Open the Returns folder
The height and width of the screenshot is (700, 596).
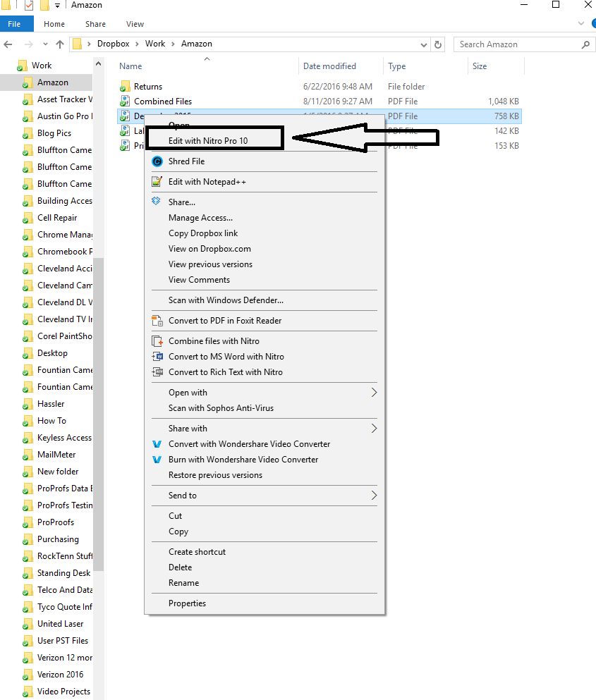coord(148,87)
